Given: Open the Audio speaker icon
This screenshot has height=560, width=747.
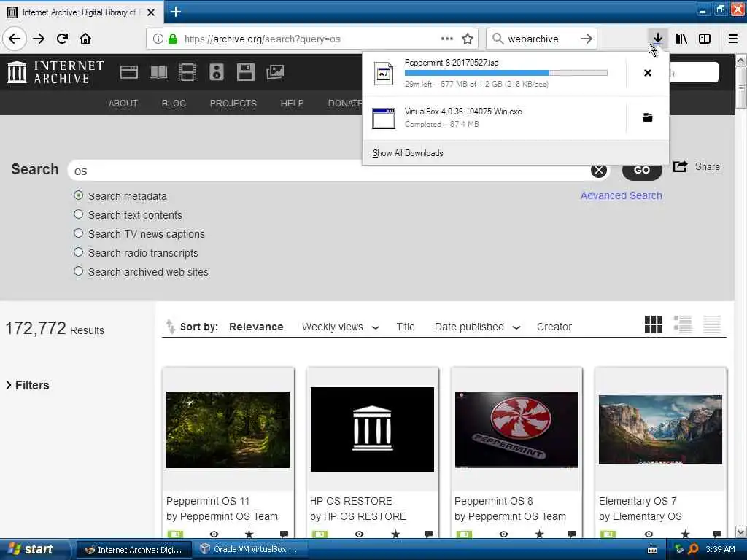Looking at the screenshot, I should point(216,72).
